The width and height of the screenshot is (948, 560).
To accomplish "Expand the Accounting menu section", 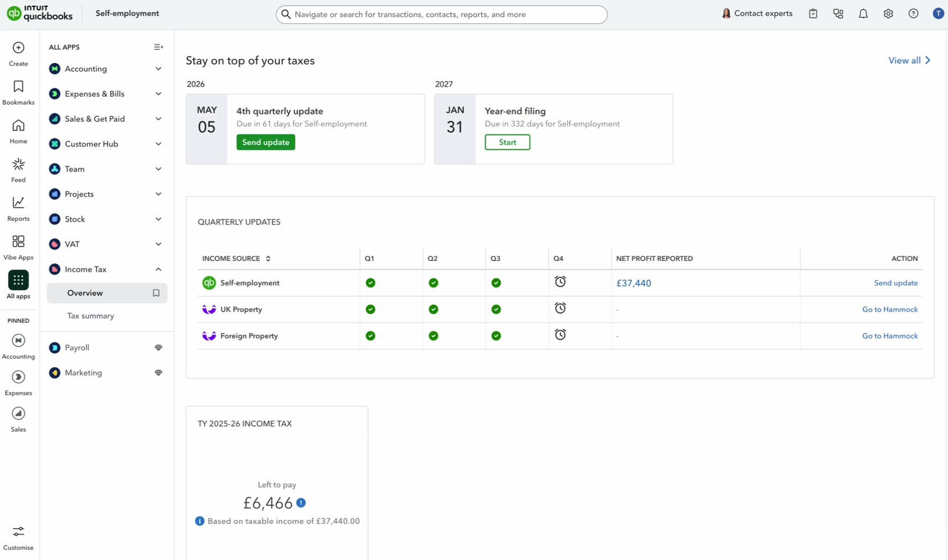I will (x=158, y=69).
